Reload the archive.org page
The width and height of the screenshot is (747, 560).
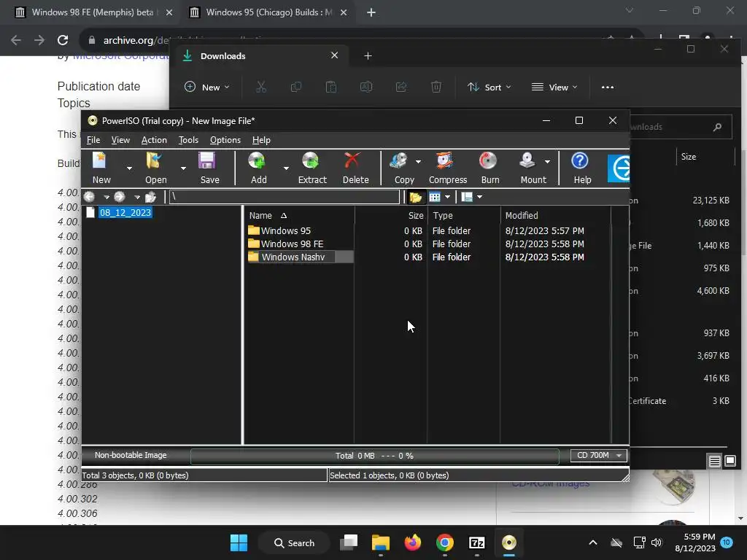point(63,41)
